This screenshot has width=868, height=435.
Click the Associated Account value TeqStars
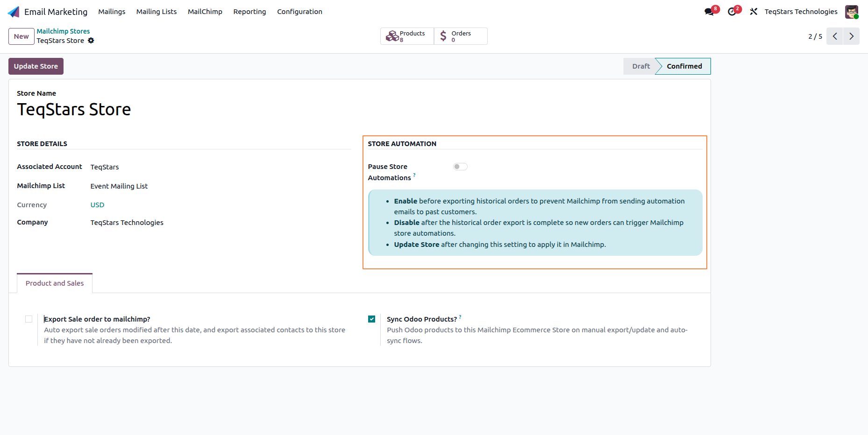105,167
